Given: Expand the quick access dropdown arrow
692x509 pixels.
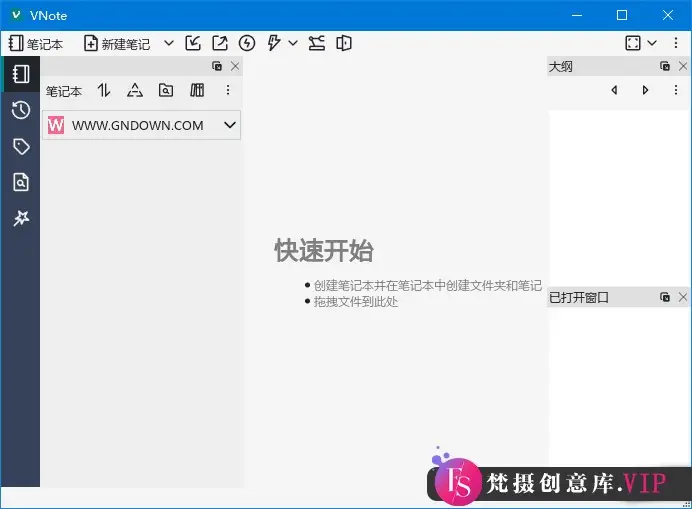Looking at the screenshot, I should pos(293,43).
